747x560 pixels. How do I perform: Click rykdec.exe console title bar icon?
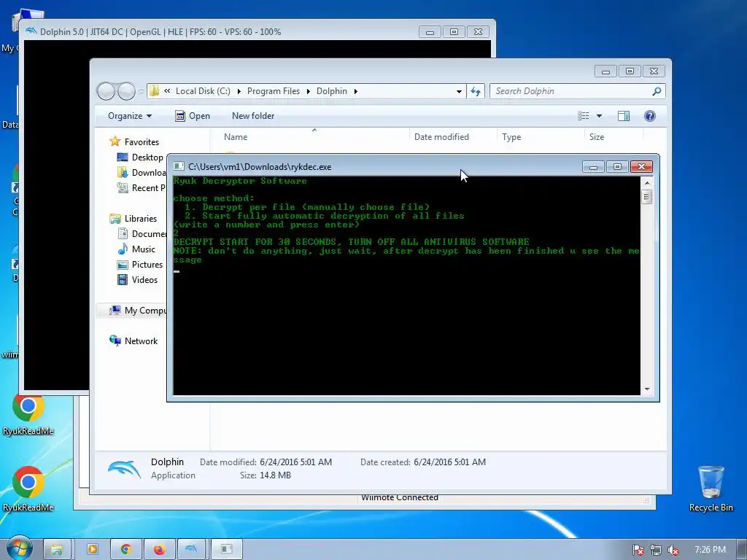point(179,167)
